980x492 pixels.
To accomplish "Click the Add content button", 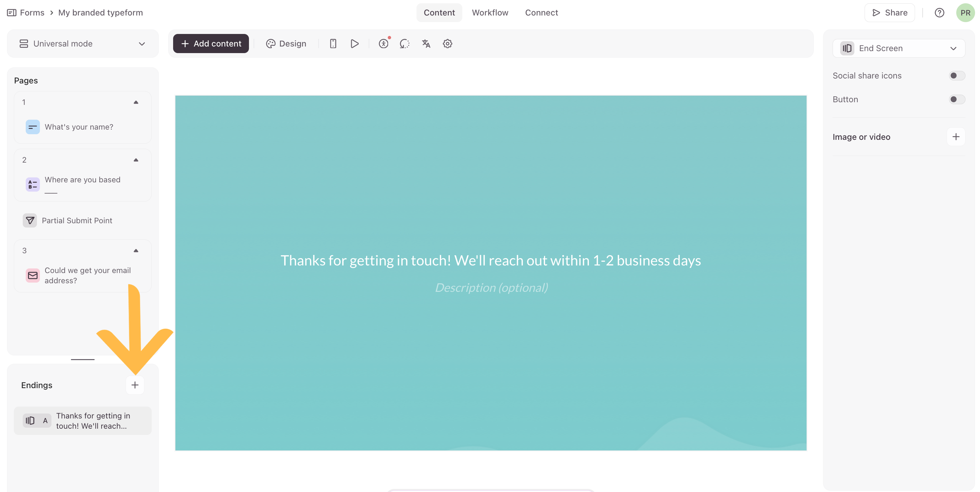I will click(211, 44).
